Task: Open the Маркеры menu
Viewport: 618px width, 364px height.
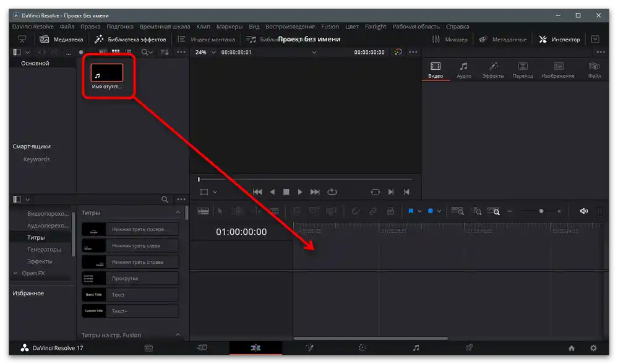Action: click(230, 27)
